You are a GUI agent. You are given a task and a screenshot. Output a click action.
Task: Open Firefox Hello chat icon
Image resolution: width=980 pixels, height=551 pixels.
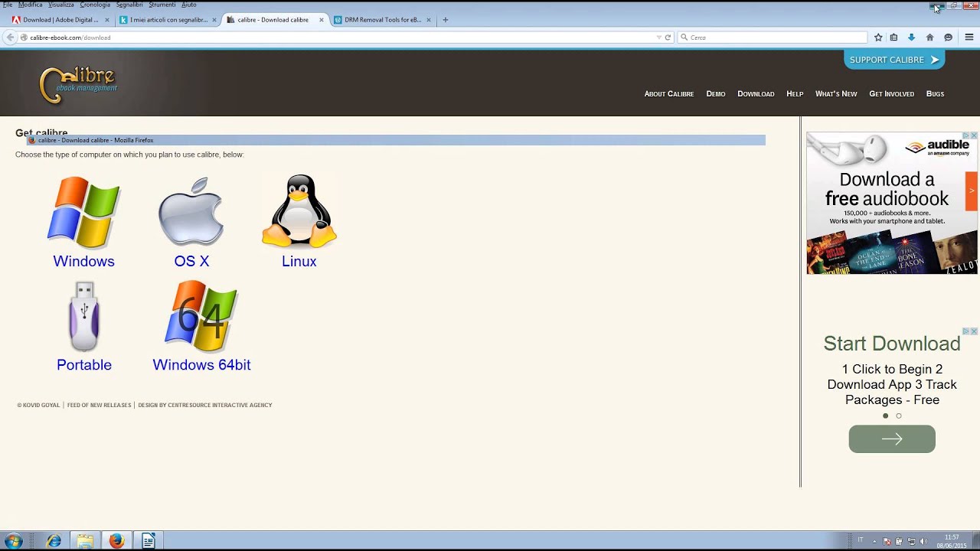pyautogui.click(x=948, y=37)
